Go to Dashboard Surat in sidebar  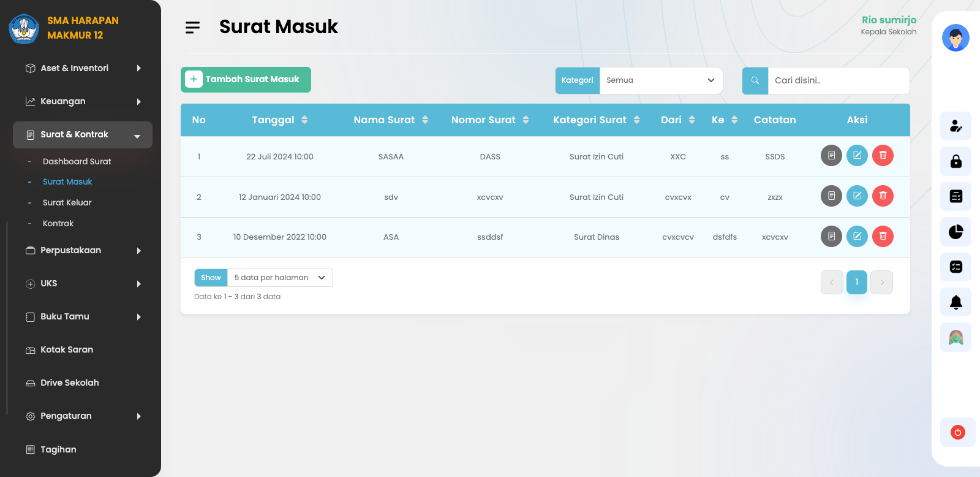[x=77, y=162]
